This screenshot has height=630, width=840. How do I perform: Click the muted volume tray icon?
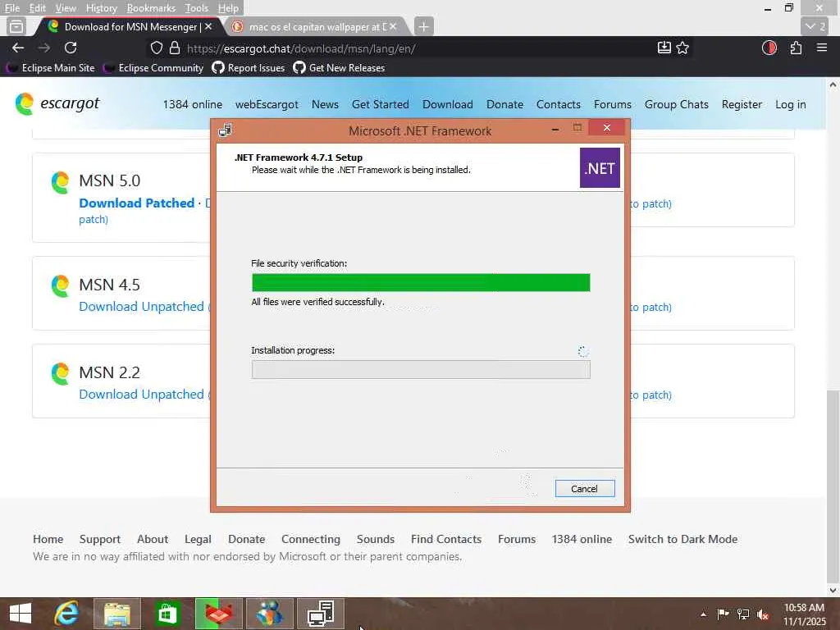(763, 614)
